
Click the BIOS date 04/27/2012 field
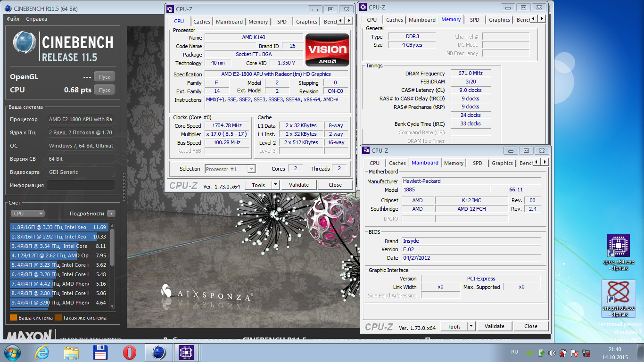pos(471,258)
